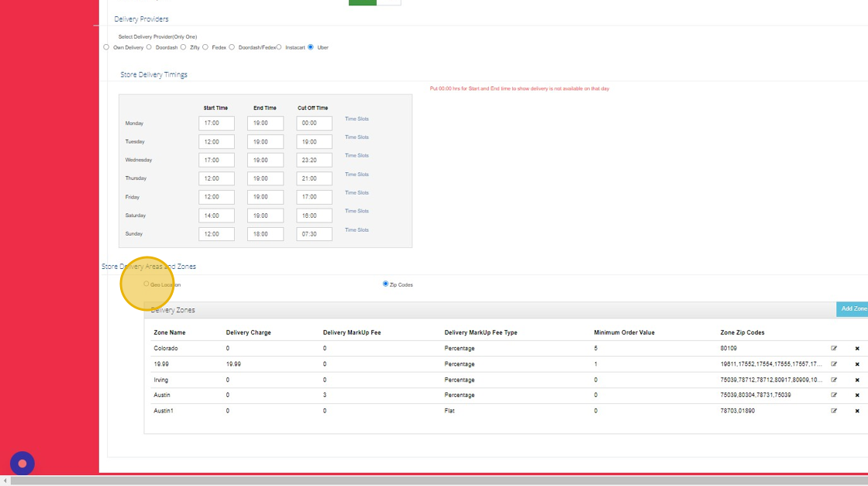This screenshot has height=486, width=868.
Task: Delete the Irving delivery zone
Action: (857, 380)
